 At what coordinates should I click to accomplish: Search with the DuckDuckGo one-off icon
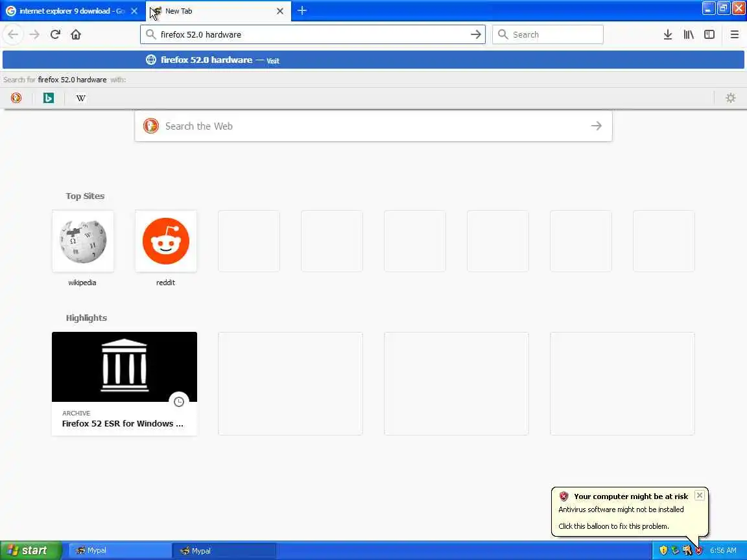(x=16, y=98)
